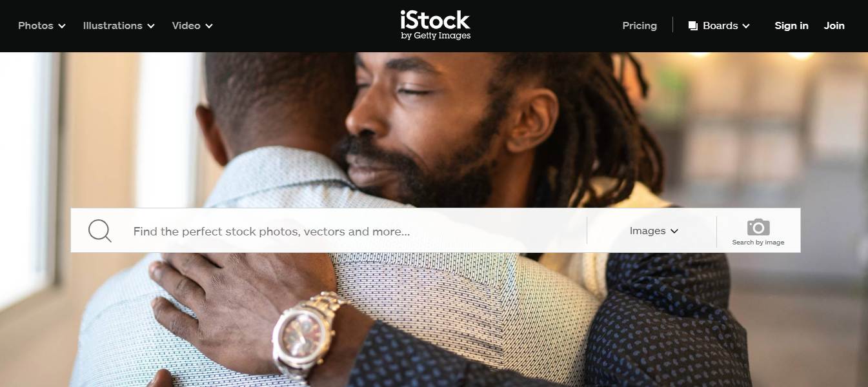Click the Boards icon in the header
Image resolution: width=868 pixels, height=387 pixels.
(x=693, y=26)
